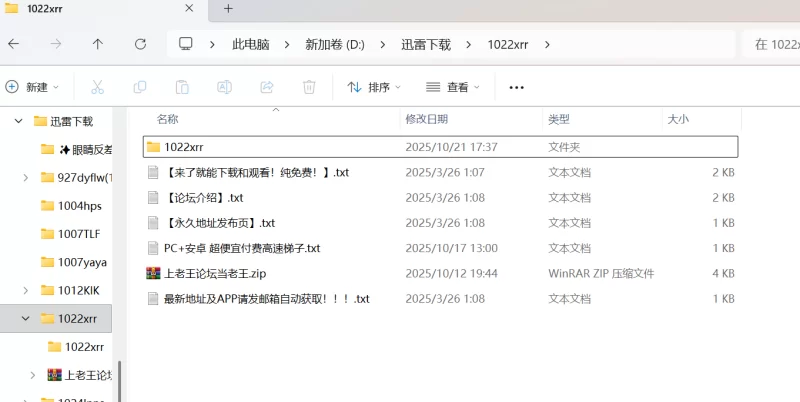This screenshot has width=800, height=402.
Task: Sort by 名称 column header
Action: tap(167, 119)
